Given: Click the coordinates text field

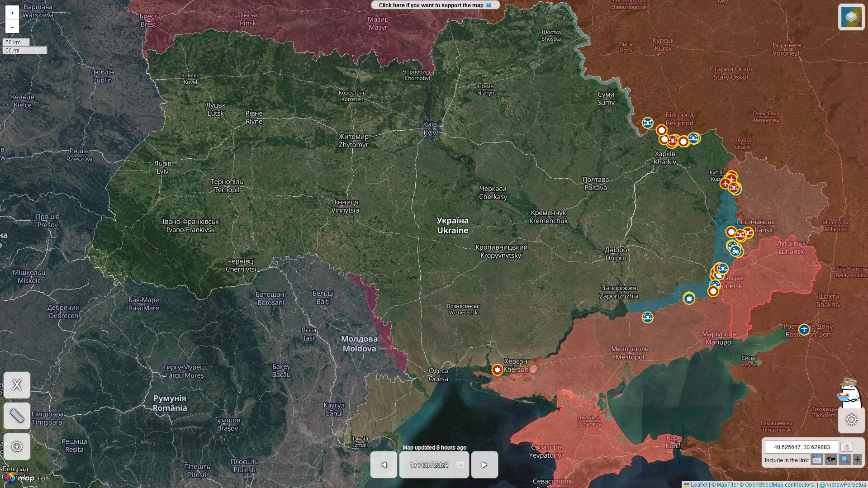Looking at the screenshot, I should (802, 447).
